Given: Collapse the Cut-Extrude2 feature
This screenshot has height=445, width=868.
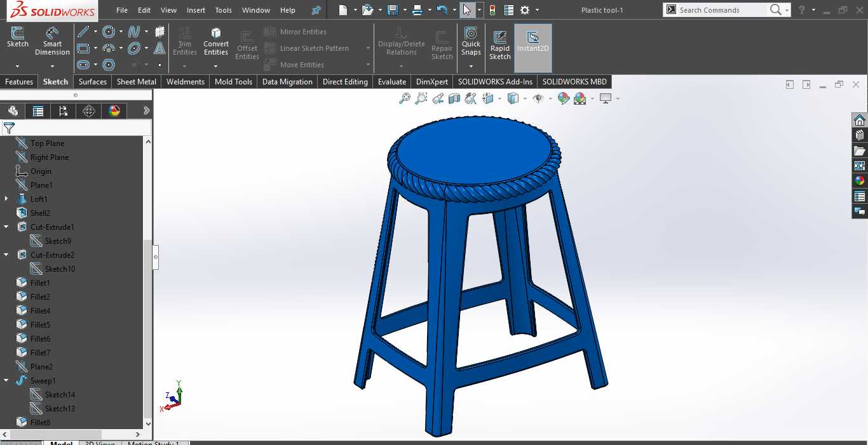Looking at the screenshot, I should [x=6, y=255].
